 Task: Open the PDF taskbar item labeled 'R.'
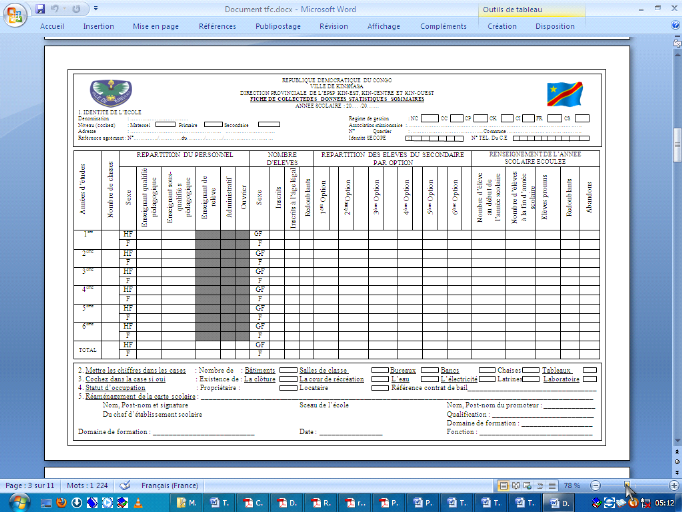pos(321,503)
